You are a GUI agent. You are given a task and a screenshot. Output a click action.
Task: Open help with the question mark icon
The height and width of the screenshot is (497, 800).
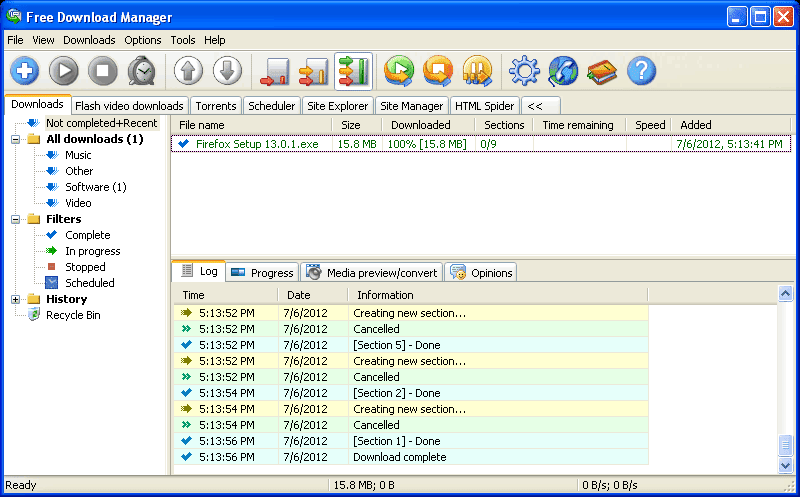click(641, 71)
